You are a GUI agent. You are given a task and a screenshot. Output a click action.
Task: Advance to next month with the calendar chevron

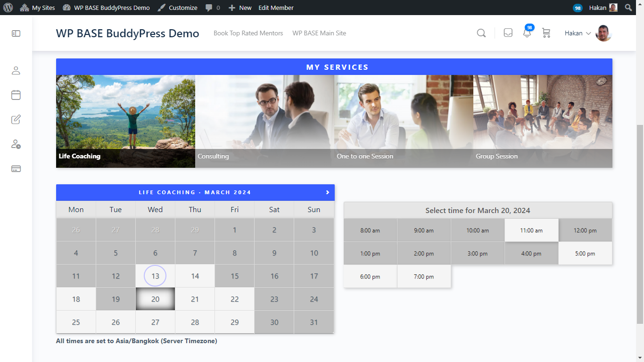[x=327, y=192]
